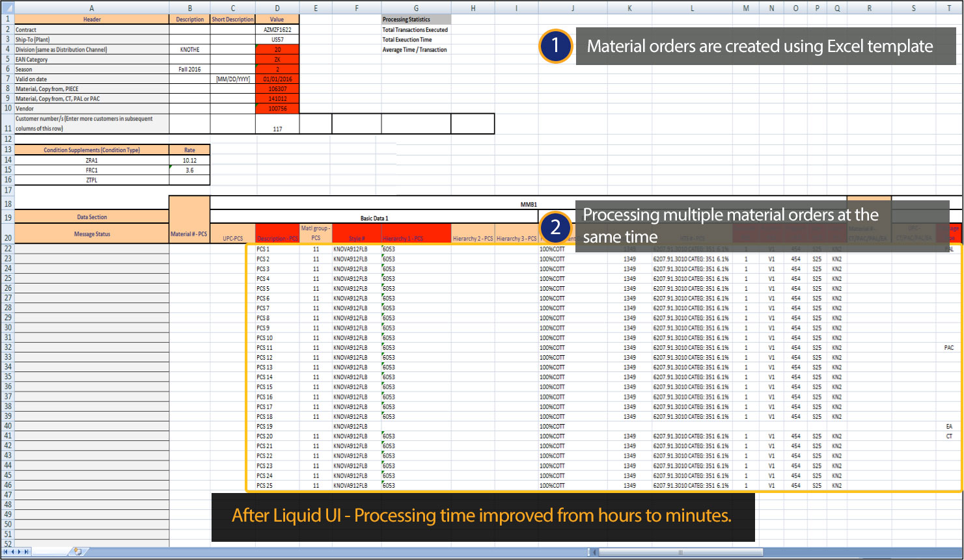The height and width of the screenshot is (560, 964).
Task: Click the Insert Worksheet tab icon
Action: pos(77,552)
